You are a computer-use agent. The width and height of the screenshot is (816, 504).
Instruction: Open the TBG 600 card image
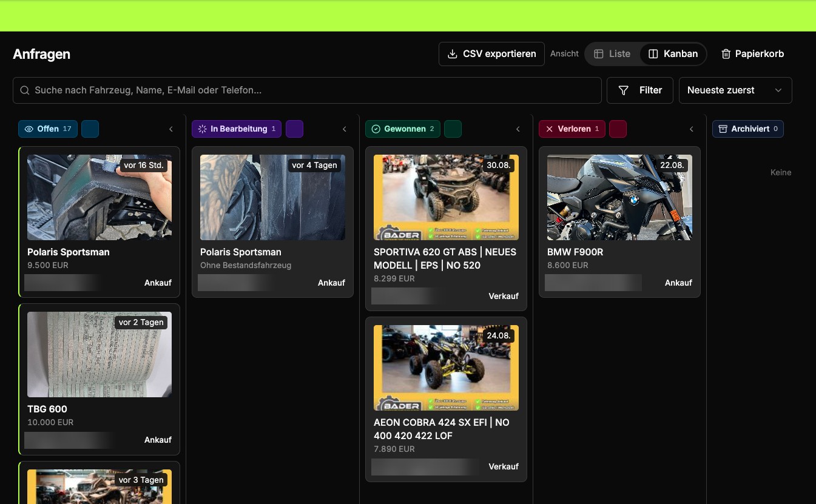[99, 355]
